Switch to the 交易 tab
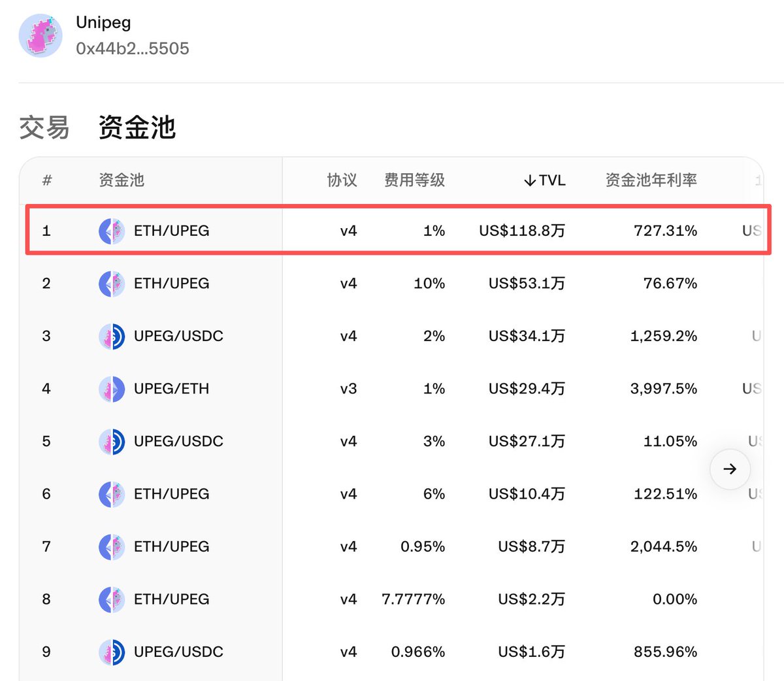The height and width of the screenshot is (681, 784). click(44, 127)
